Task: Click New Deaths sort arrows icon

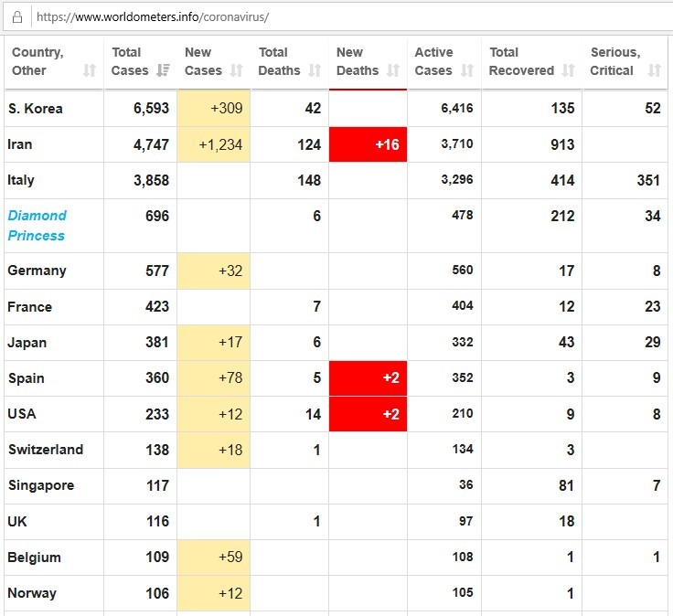Action: 393,70
